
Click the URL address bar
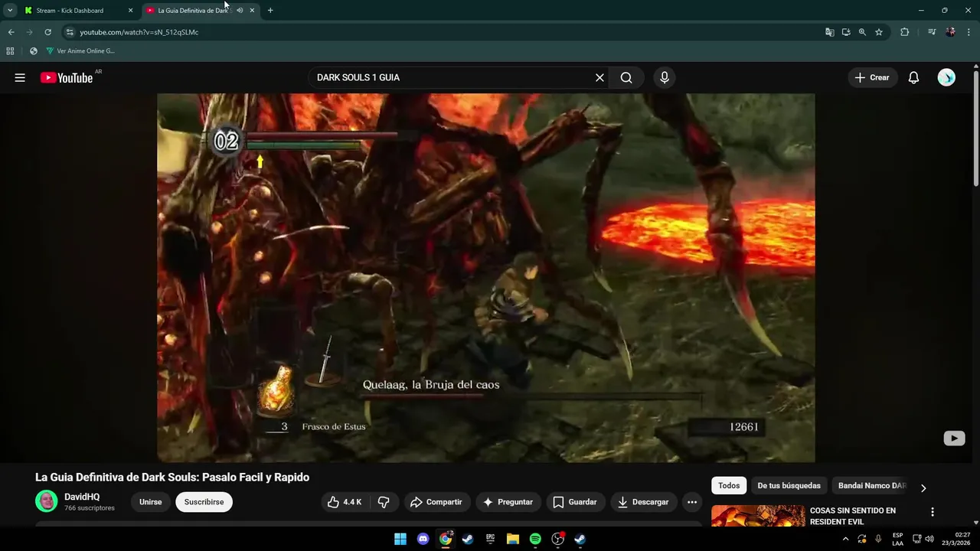point(444,32)
